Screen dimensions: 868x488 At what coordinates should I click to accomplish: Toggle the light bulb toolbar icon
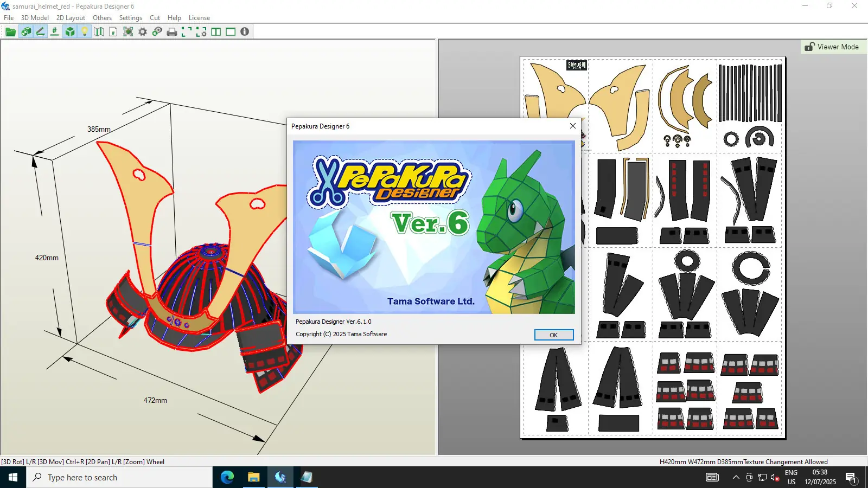pos(85,32)
